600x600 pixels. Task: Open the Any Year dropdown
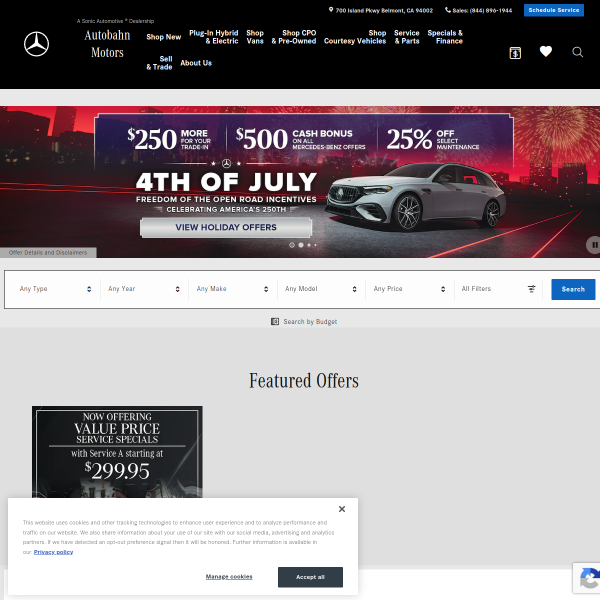144,289
